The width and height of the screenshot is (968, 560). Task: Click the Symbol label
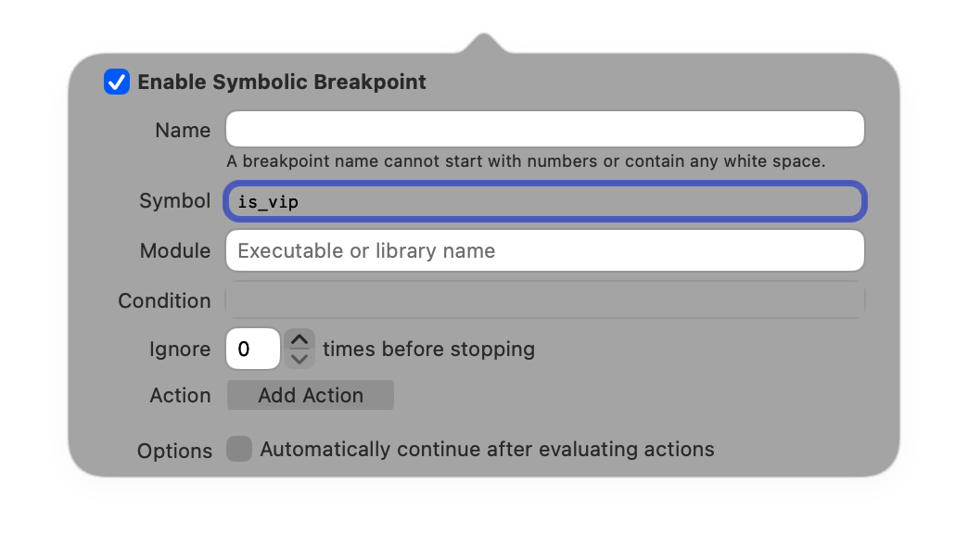174,201
